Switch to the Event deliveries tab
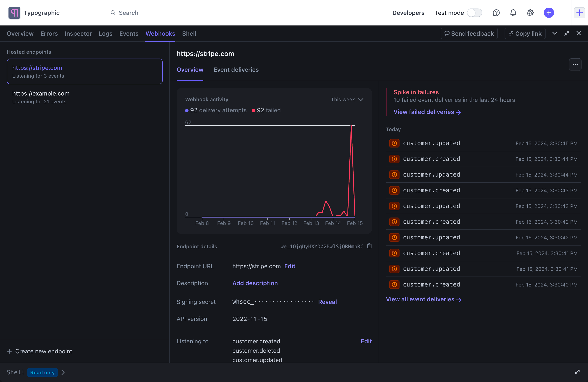The image size is (588, 382). (x=236, y=70)
